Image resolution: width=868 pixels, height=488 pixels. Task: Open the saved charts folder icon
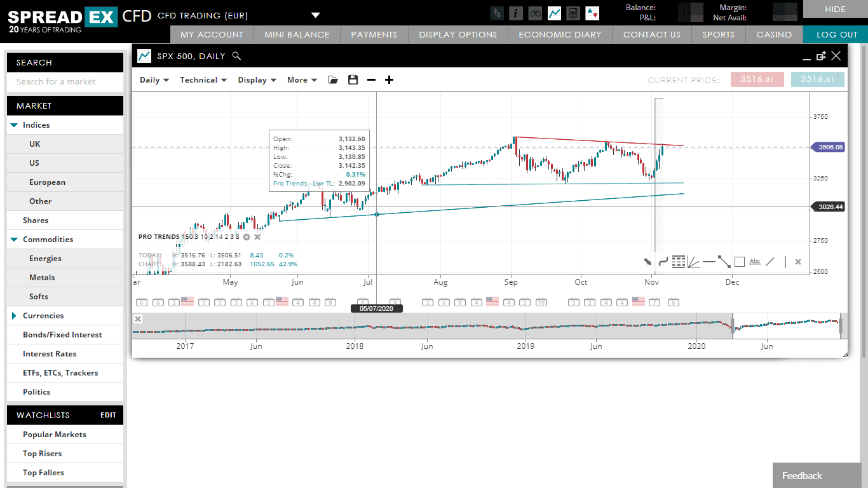(332, 79)
